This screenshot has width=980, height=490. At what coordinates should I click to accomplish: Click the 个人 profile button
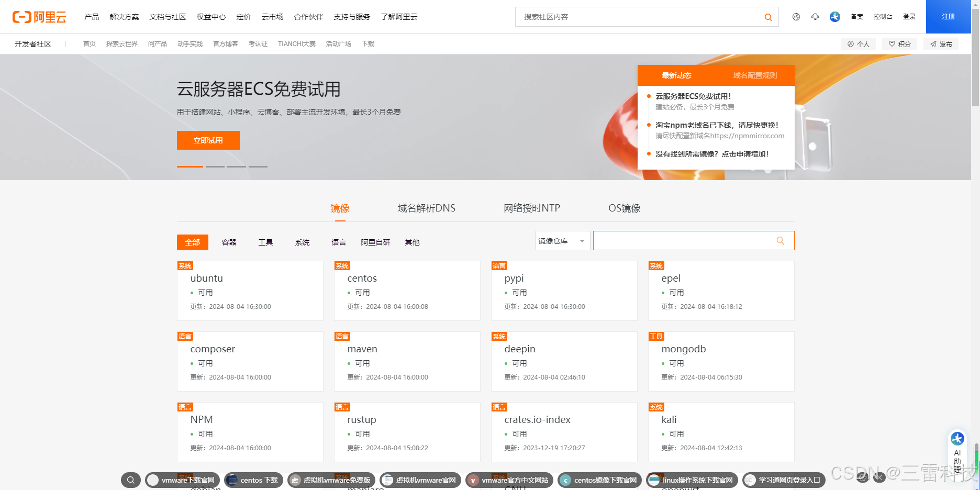coord(859,44)
